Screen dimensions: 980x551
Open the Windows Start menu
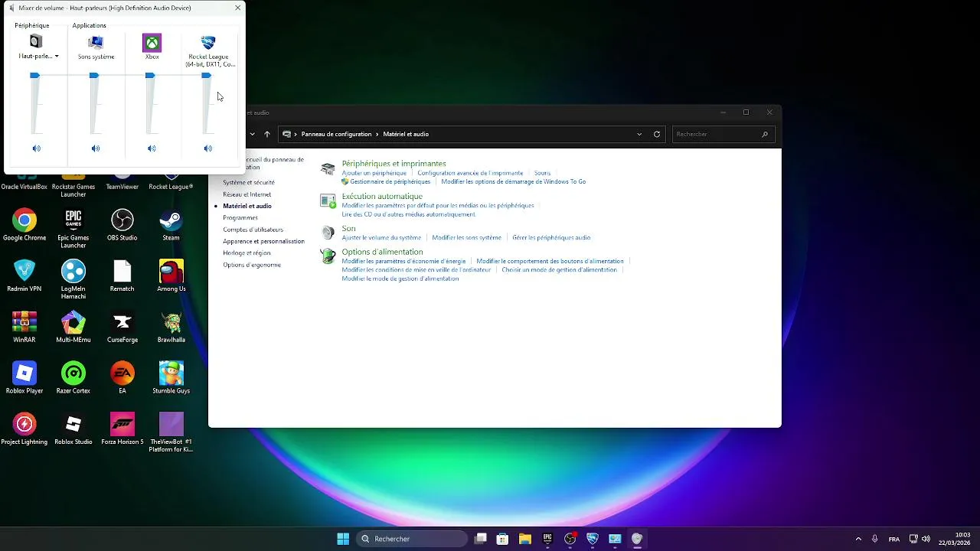tap(343, 539)
